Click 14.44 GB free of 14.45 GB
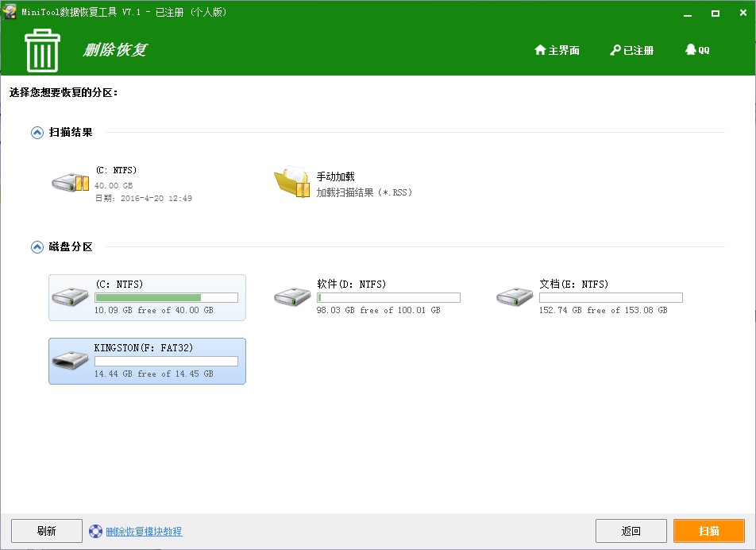This screenshot has height=550, width=756. (x=154, y=374)
